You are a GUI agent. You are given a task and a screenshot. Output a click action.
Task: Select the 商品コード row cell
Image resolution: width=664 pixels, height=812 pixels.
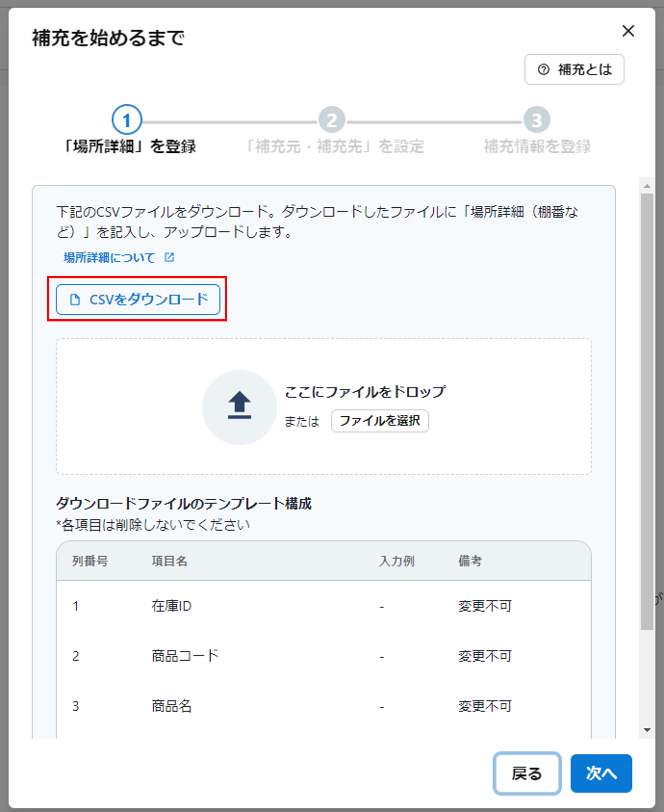click(x=185, y=656)
